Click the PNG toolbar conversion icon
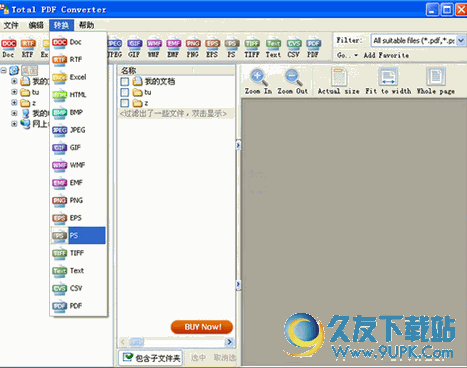 193,47
